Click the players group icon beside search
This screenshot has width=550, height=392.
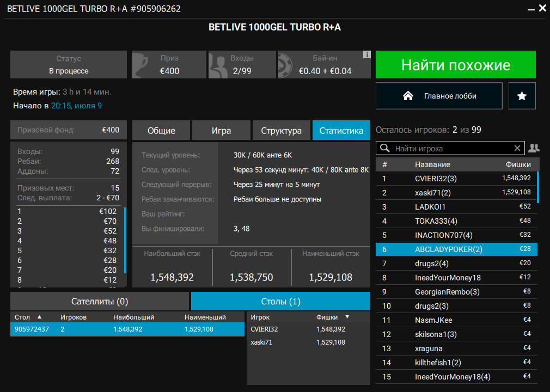pyautogui.click(x=534, y=148)
